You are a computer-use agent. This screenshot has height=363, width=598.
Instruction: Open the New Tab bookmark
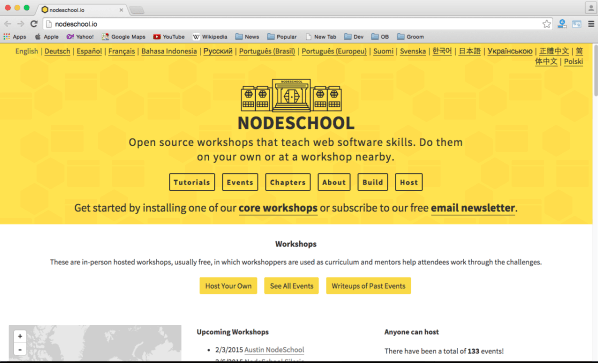[321, 37]
